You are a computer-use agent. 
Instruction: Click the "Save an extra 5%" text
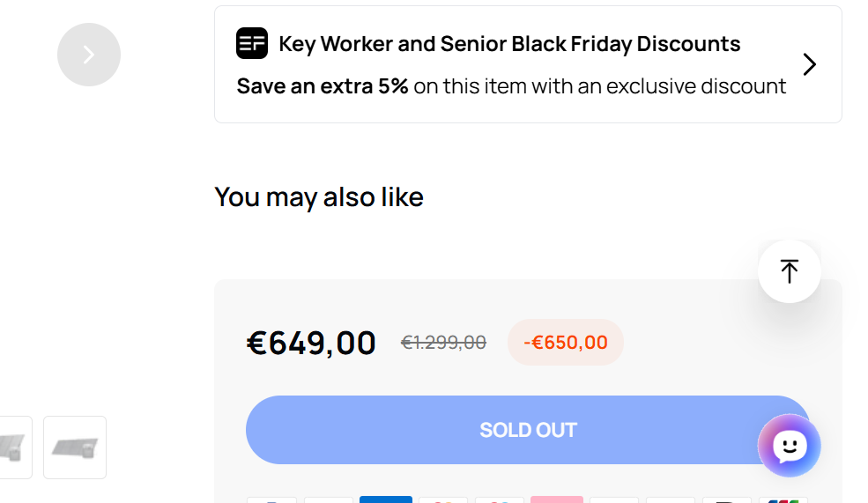click(x=323, y=86)
